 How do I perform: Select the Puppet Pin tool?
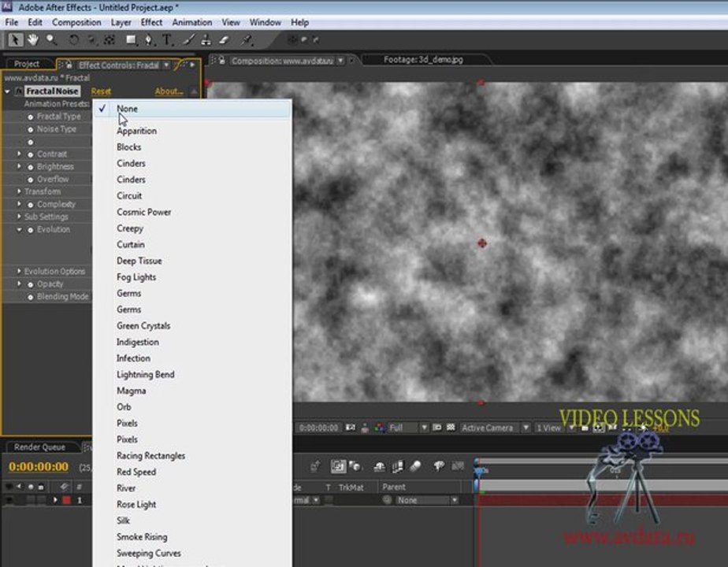coord(247,40)
